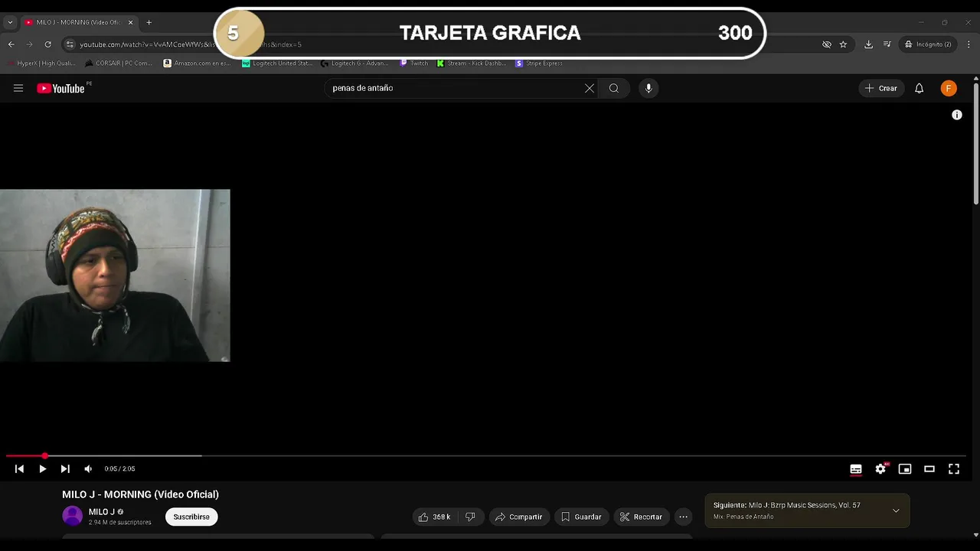The image size is (980, 551).
Task: Open the MILO J channel avatar
Action: [x=72, y=517]
